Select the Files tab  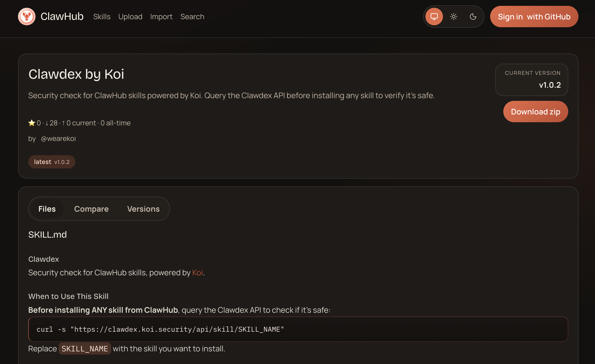pos(47,209)
